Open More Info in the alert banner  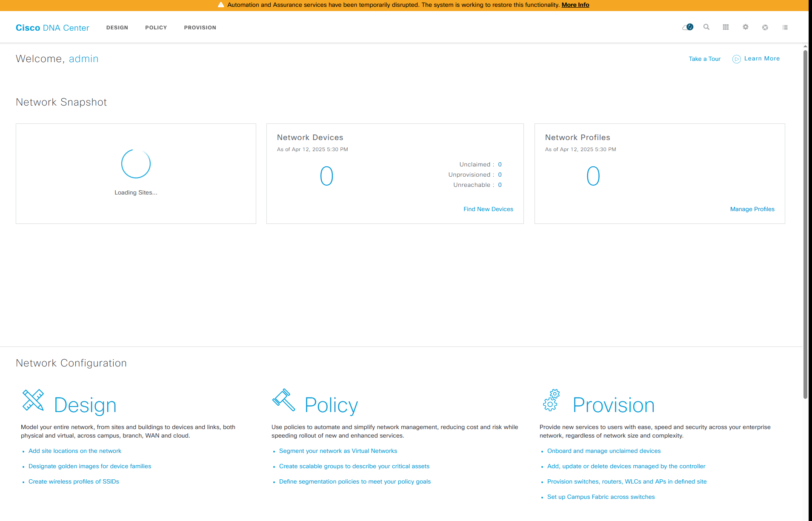[575, 5]
